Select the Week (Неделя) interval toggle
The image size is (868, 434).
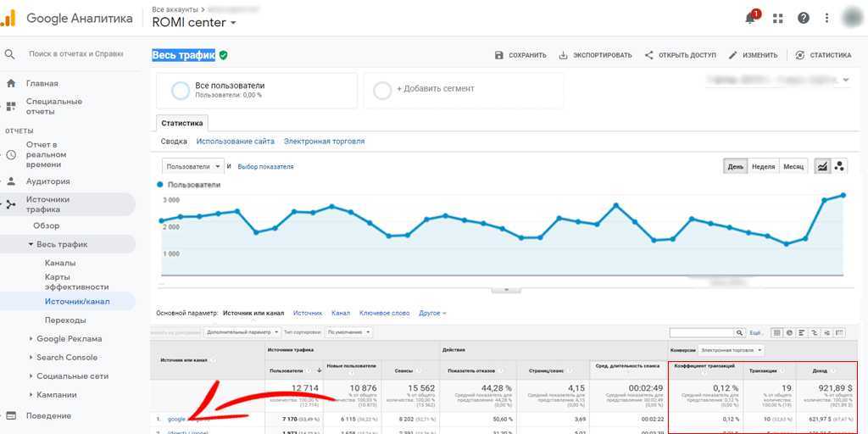(763, 166)
